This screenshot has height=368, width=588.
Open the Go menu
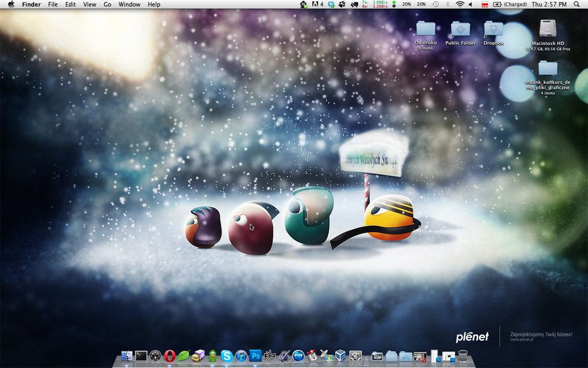coord(107,4)
